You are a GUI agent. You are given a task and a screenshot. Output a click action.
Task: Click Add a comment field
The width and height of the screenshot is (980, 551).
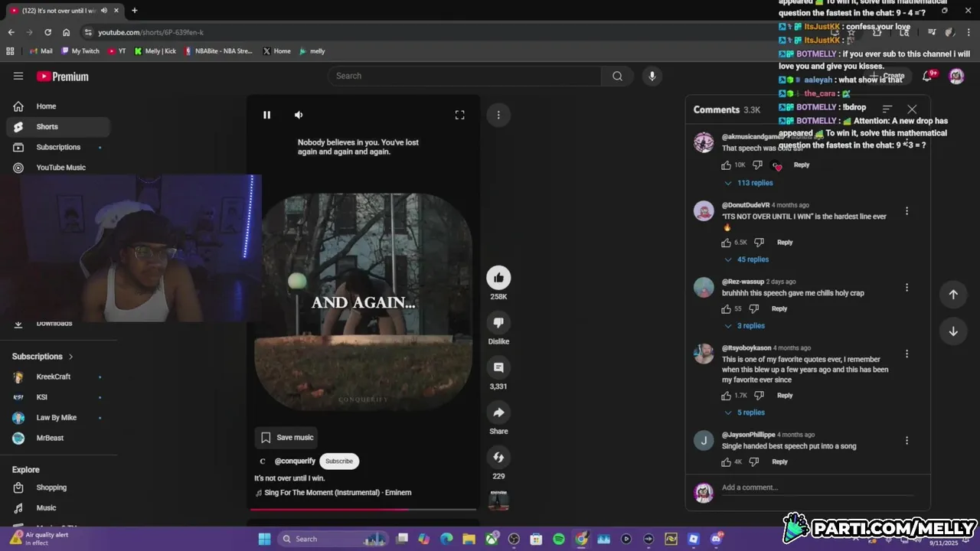(817, 488)
